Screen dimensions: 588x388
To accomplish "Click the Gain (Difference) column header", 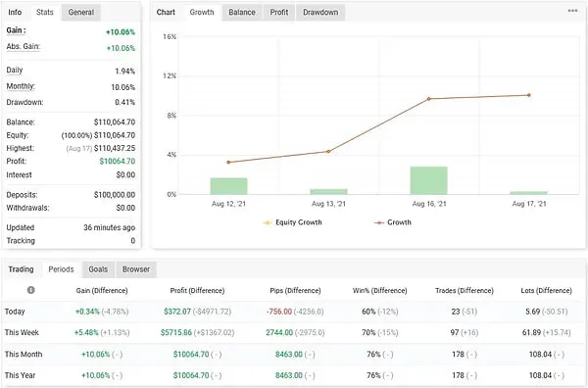I will (102, 291).
